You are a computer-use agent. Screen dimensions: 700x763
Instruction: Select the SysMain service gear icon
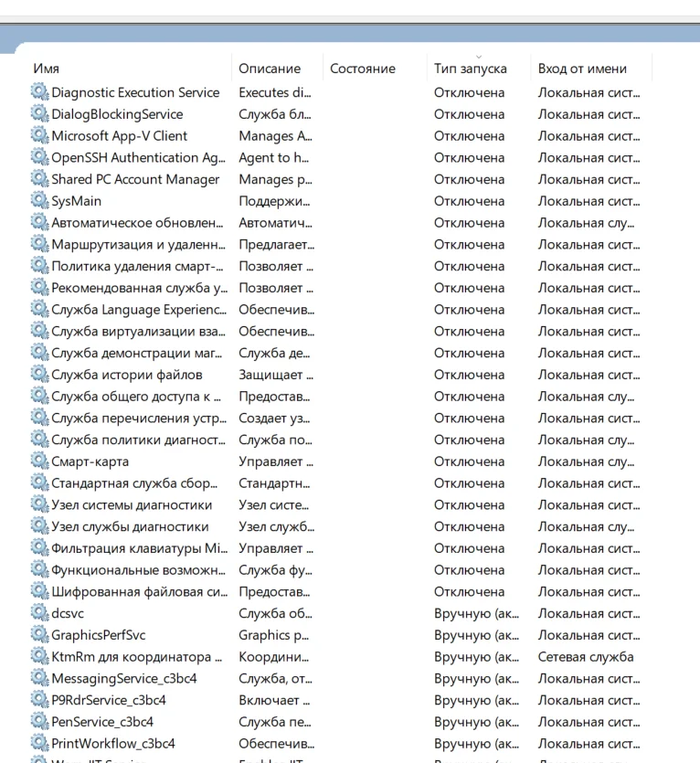(39, 200)
